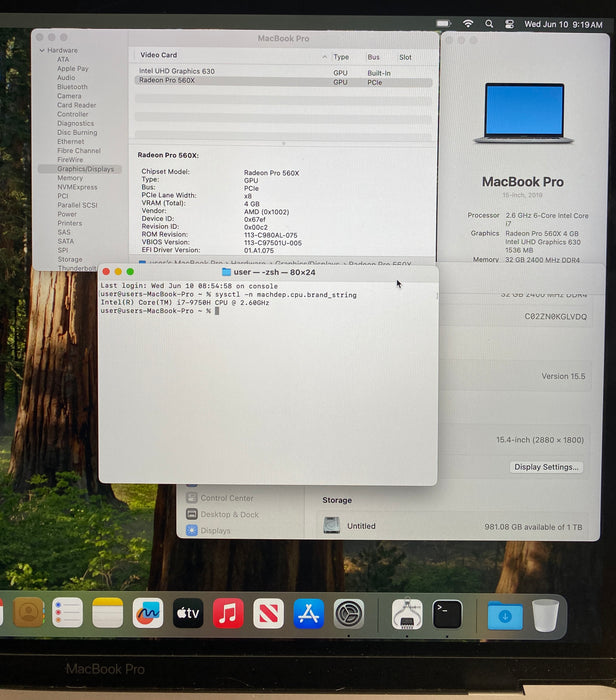Click the MacBook Pro image in About window
Viewport: 616px width, 700px height.
[x=524, y=113]
